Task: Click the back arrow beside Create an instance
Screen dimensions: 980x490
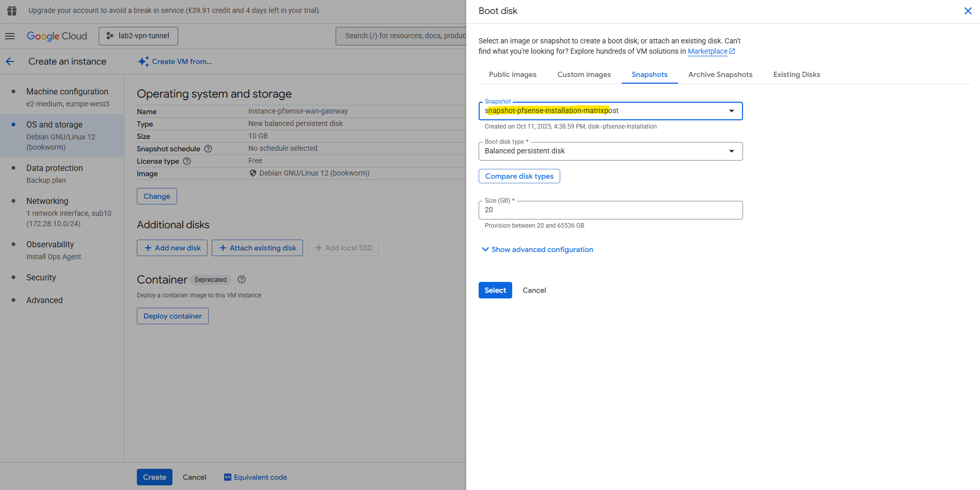Action: [x=10, y=61]
